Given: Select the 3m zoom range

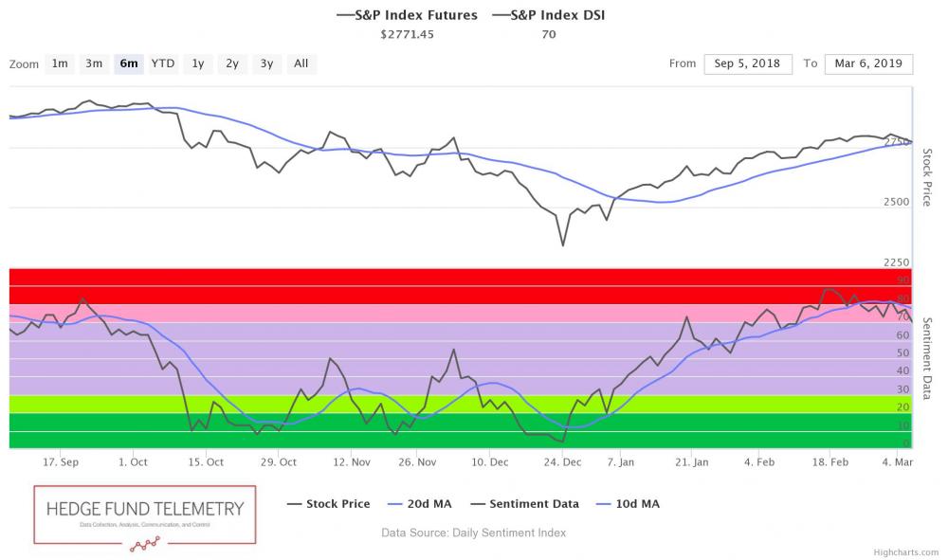Looking at the screenshot, I should 94,63.
